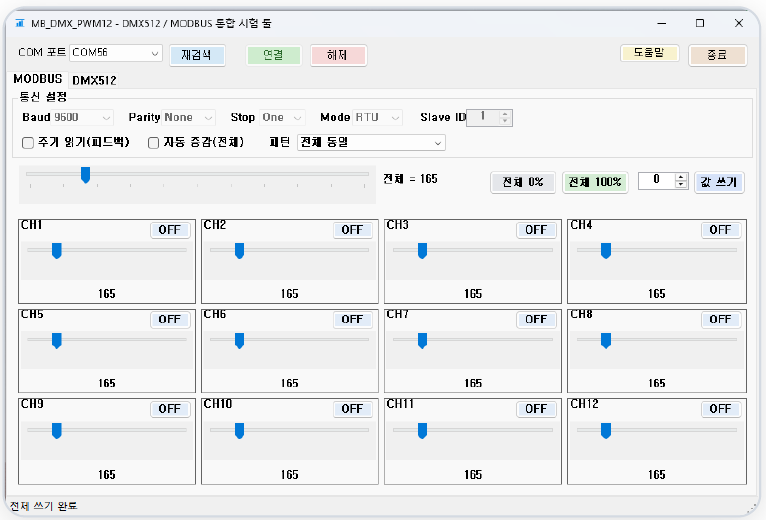The height and width of the screenshot is (520, 766).
Task: Click the 재검색 rescan button
Action: click(197, 55)
